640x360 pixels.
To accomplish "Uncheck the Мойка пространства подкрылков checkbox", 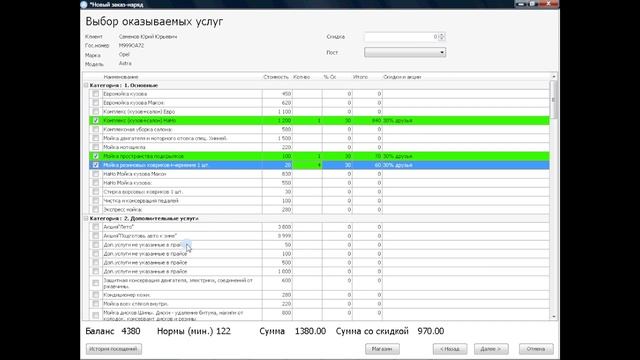I will 96,156.
